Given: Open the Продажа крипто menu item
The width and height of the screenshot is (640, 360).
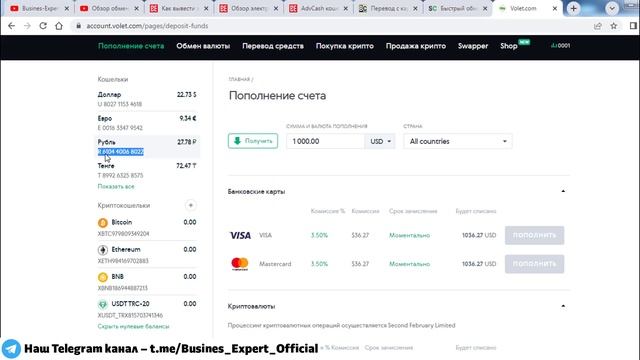Looking at the screenshot, I should pos(416,46).
